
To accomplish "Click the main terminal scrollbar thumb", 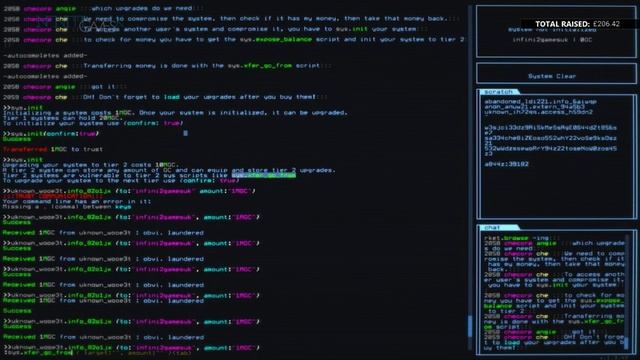I will click(470, 327).
